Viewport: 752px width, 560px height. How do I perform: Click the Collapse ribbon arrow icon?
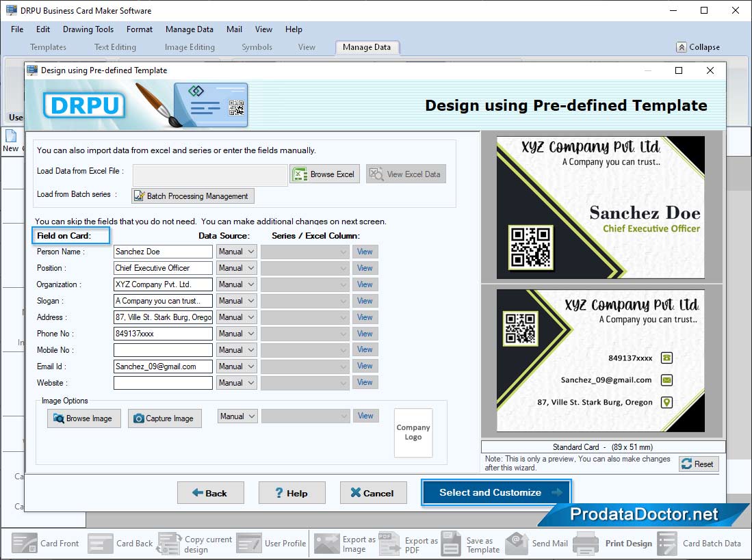[682, 47]
